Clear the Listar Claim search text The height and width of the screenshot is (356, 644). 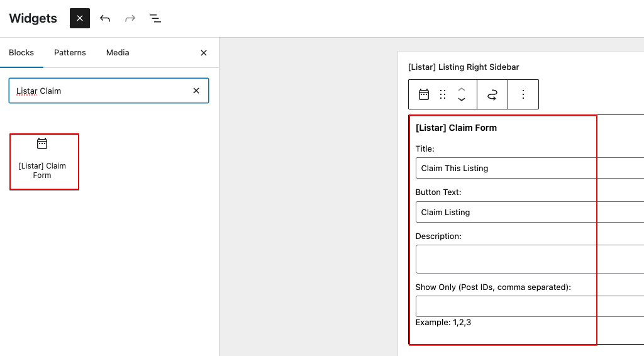coord(196,91)
